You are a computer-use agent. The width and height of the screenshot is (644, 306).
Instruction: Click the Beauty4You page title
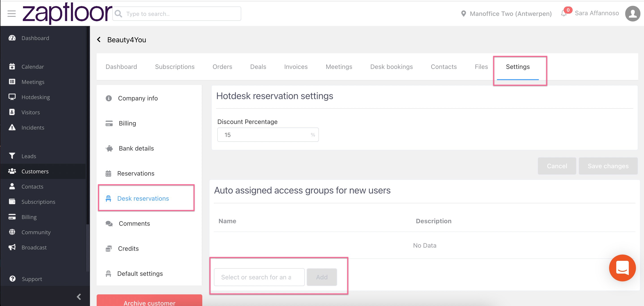(x=126, y=40)
